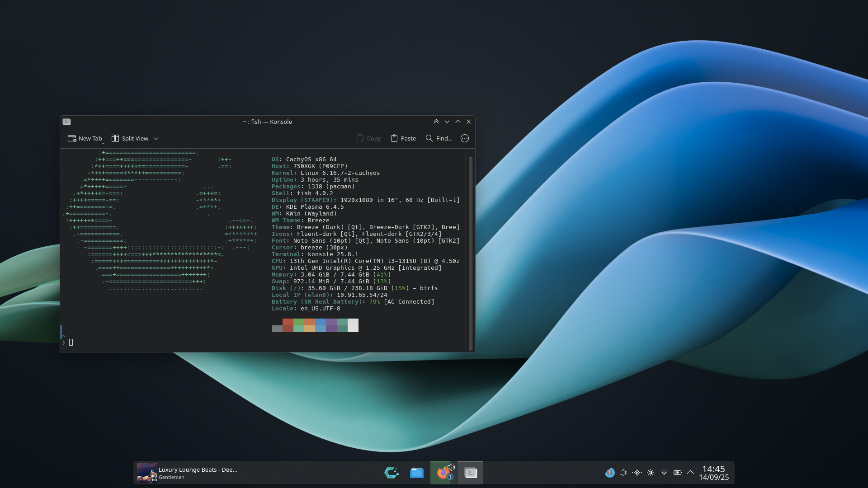Open the Wi-Fi networks tray icon
Viewport: 868px width, 488px height.
pyautogui.click(x=664, y=473)
